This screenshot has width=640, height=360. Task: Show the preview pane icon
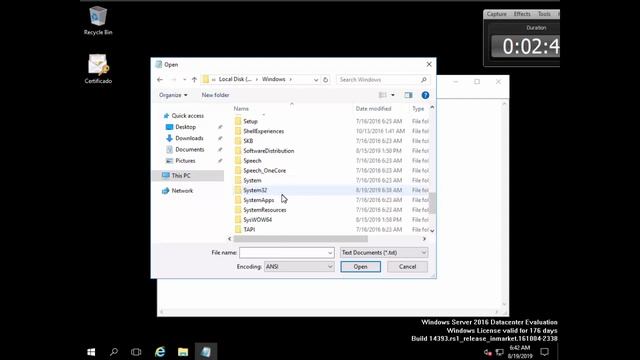pos(408,95)
